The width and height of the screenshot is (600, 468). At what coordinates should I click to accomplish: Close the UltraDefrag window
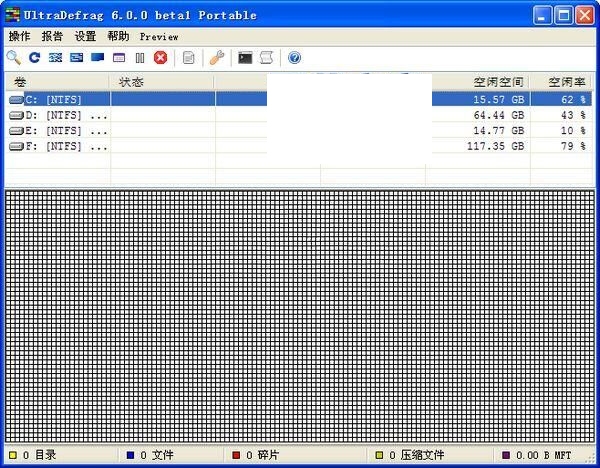585,16
